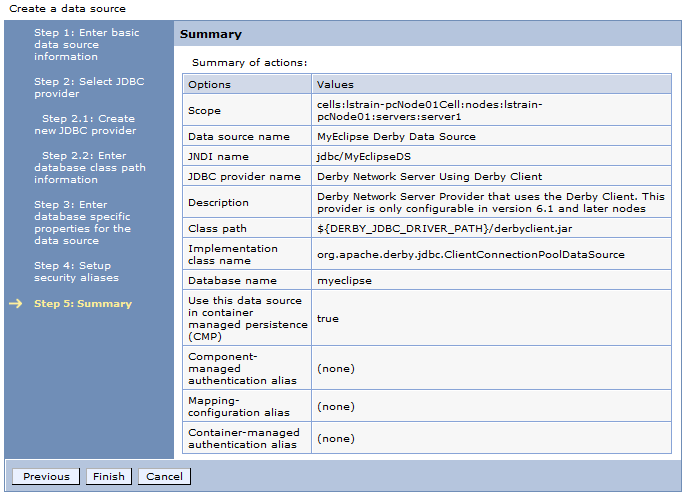The image size is (686, 496).
Task: Cancel the data source wizard
Action: 164,477
